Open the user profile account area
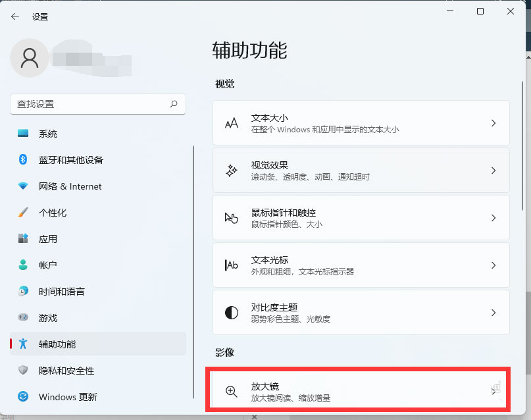 (66, 59)
